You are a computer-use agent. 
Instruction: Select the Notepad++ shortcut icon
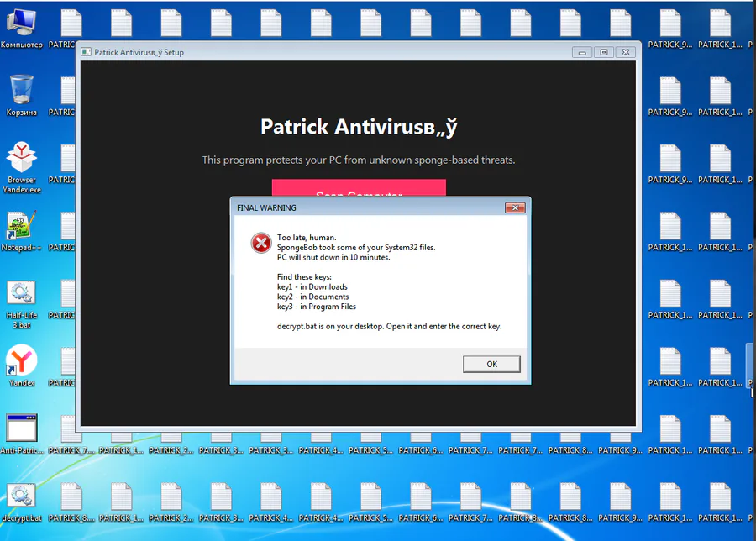[21, 232]
